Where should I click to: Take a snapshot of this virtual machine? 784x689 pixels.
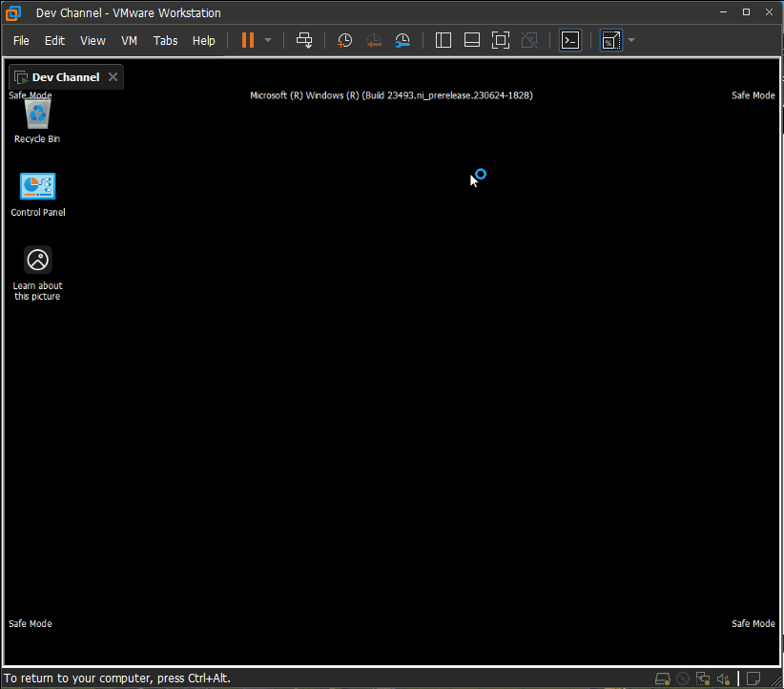[x=344, y=40]
